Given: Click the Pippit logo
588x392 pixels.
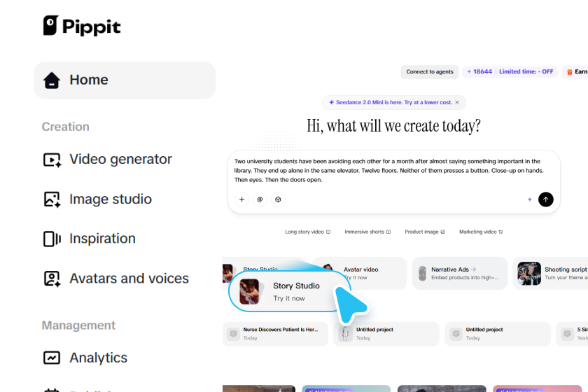Looking at the screenshot, I should (82, 26).
